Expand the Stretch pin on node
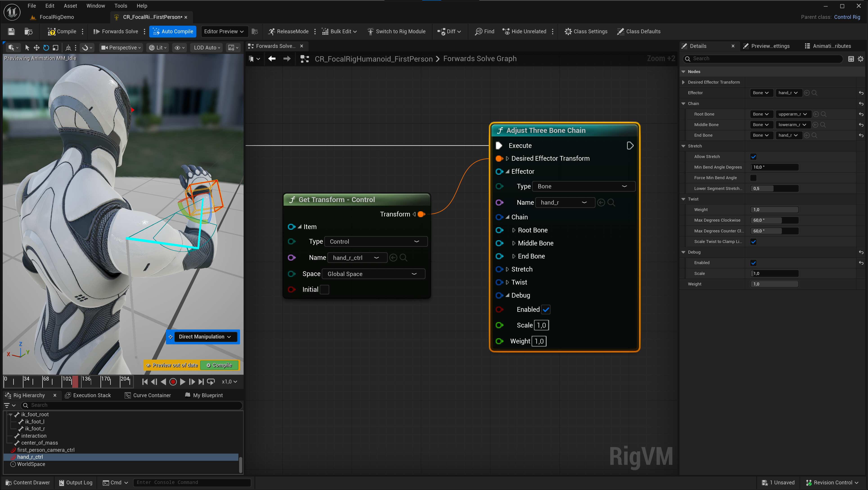 [x=507, y=269]
